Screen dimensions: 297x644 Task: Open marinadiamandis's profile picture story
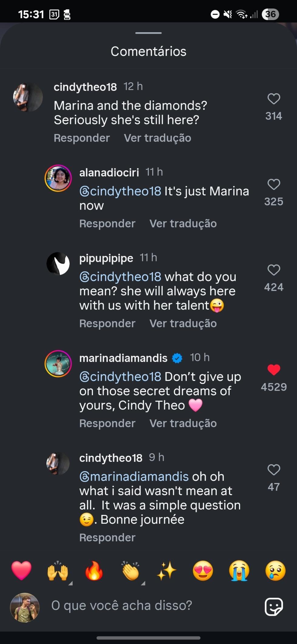pos(58,364)
